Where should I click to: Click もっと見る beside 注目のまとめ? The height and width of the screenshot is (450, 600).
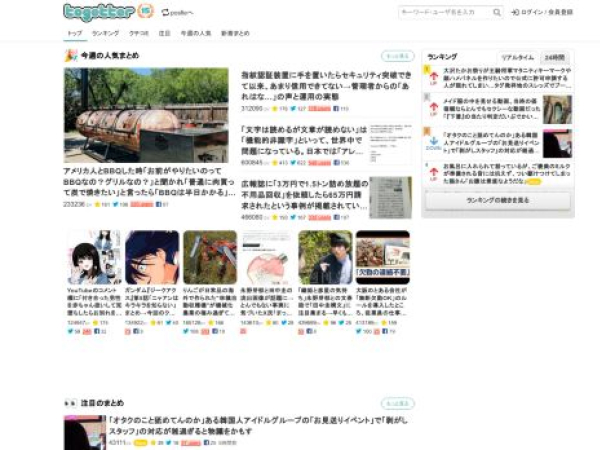(x=398, y=403)
